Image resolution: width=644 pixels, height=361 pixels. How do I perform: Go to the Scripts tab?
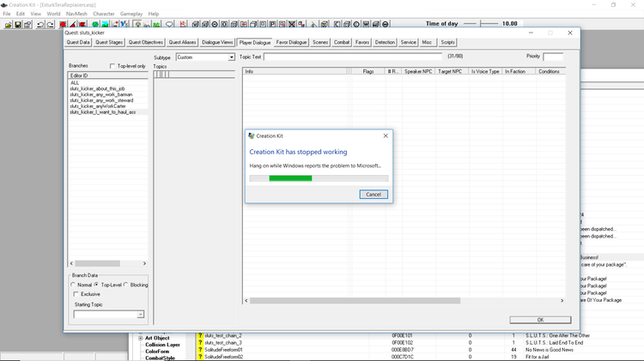pyautogui.click(x=447, y=42)
